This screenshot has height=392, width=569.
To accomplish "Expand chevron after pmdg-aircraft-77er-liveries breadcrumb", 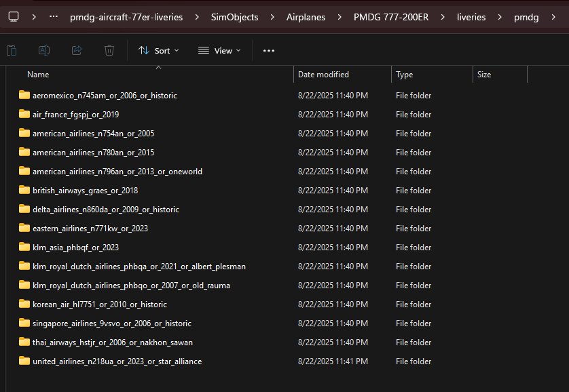I will (197, 17).
